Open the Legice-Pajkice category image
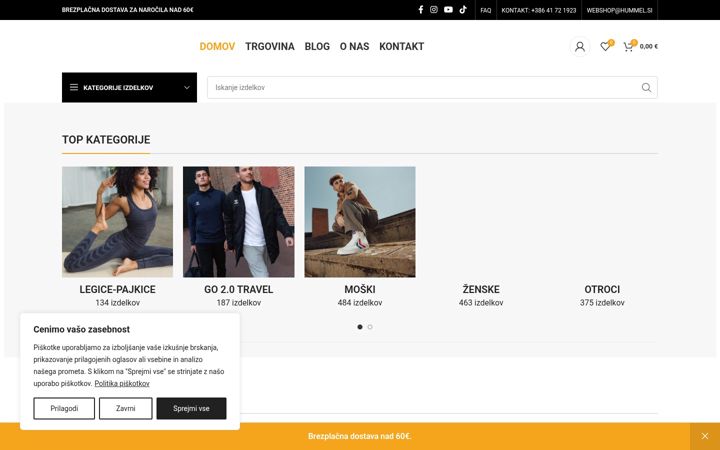 point(118,222)
